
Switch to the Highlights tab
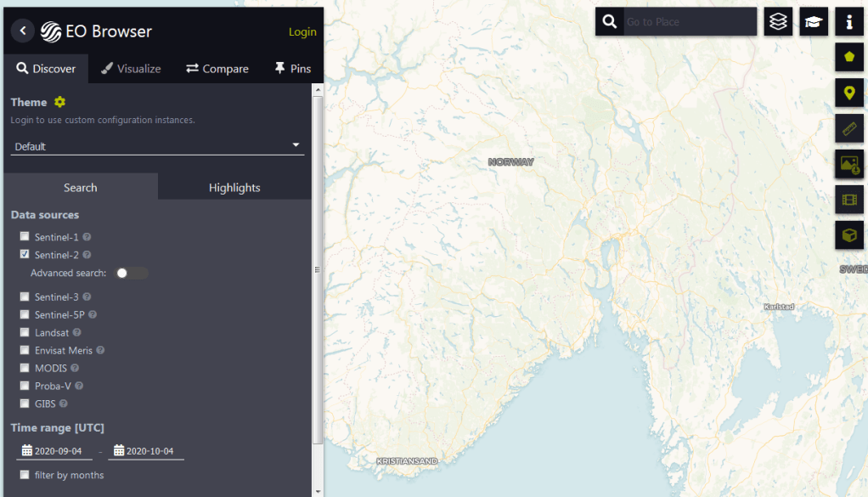[234, 188]
